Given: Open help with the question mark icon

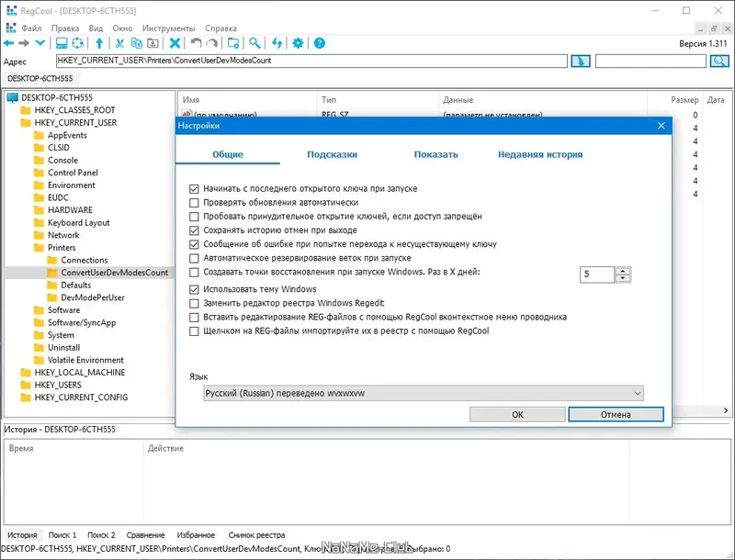Looking at the screenshot, I should pyautogui.click(x=319, y=43).
